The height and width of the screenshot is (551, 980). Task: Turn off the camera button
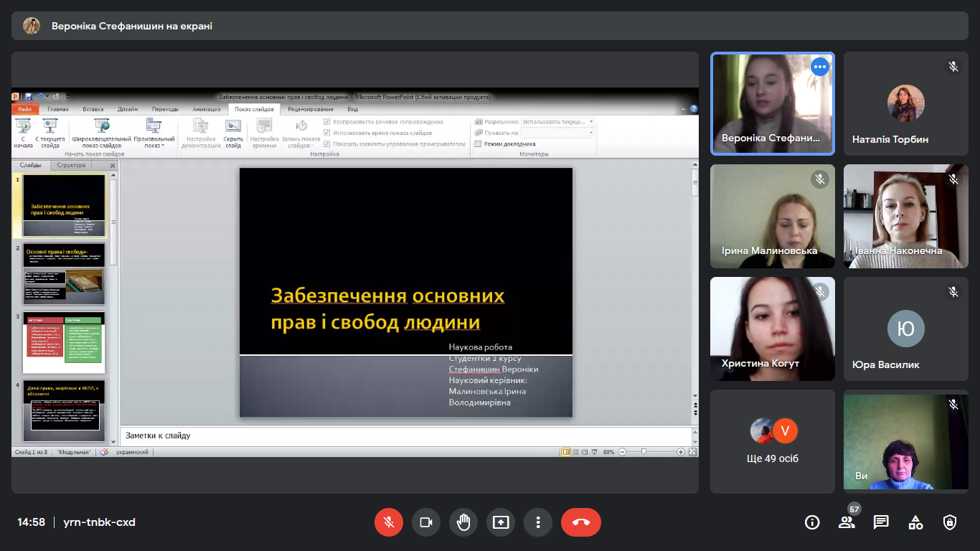[x=426, y=522]
